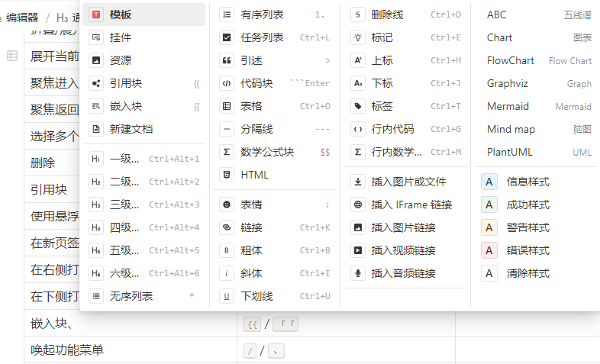
Task: Click the 嵌入块 embed block icon
Action: [x=96, y=106]
